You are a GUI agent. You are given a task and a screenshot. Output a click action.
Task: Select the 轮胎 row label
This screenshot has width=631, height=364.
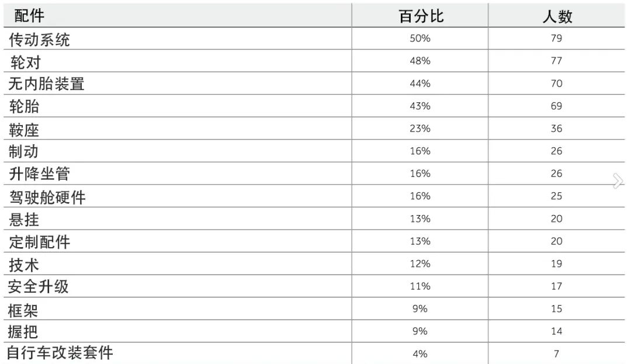coord(25,106)
